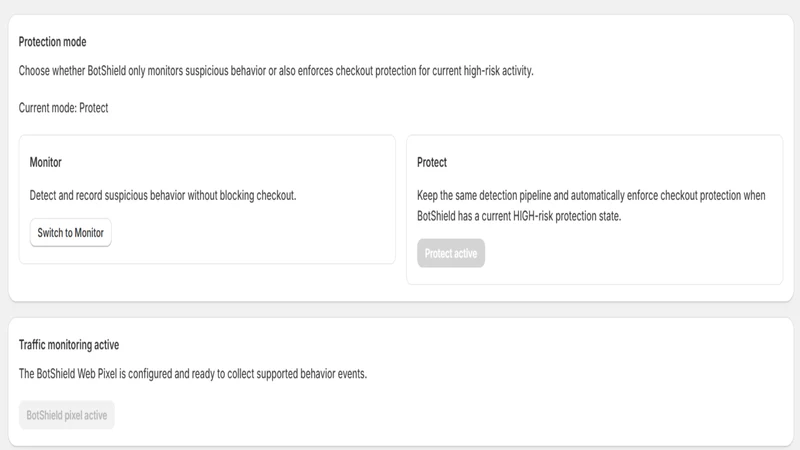Click the Current mode: Protect status text

coord(63,108)
